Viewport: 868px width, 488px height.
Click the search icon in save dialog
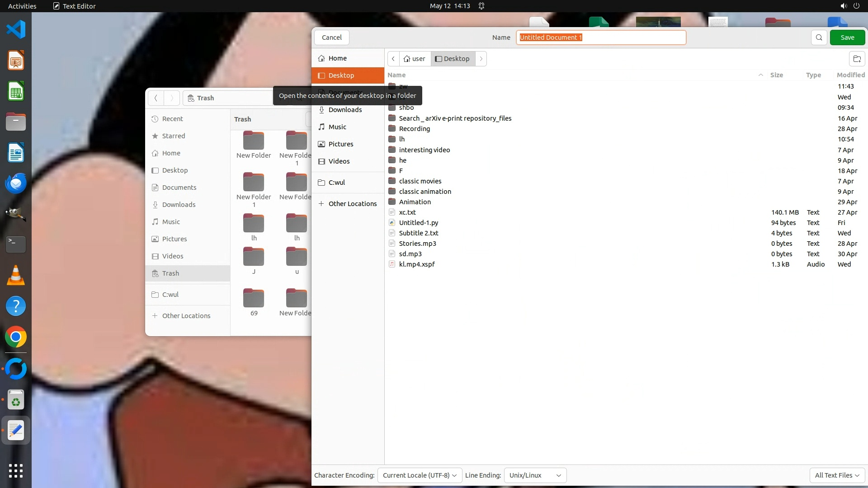pos(819,38)
